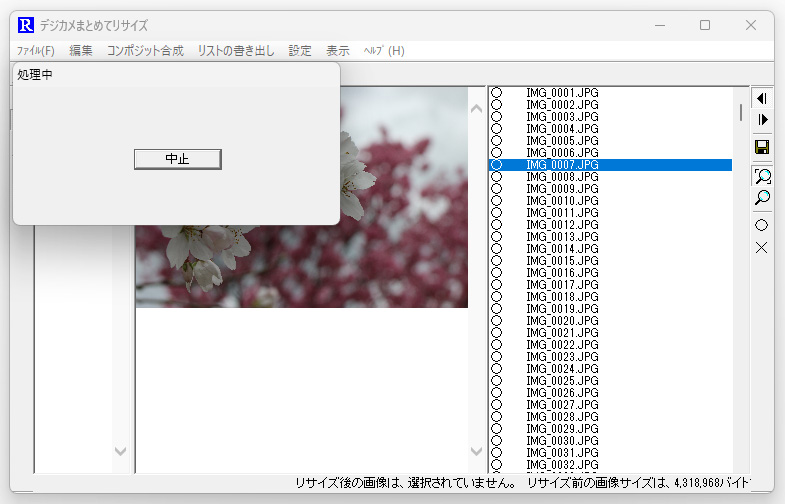785x504 pixels.
Task: Open the コンポジット合成 menu
Action: (145, 51)
